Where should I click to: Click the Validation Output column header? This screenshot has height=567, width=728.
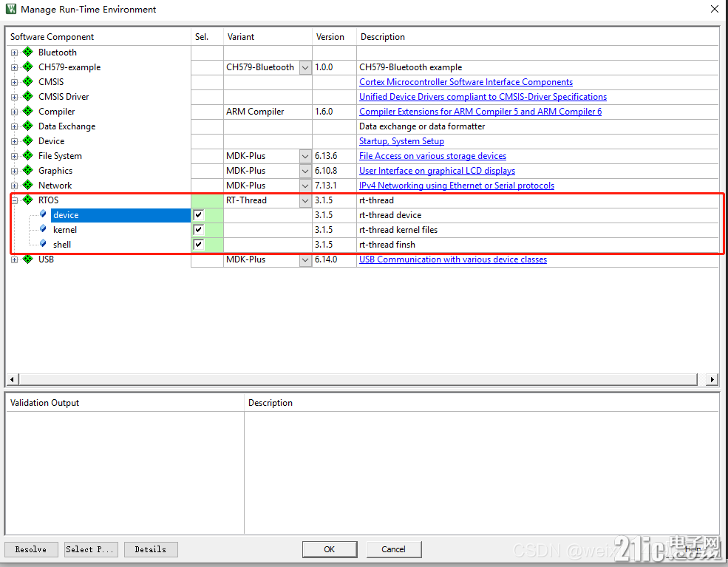tap(125, 403)
